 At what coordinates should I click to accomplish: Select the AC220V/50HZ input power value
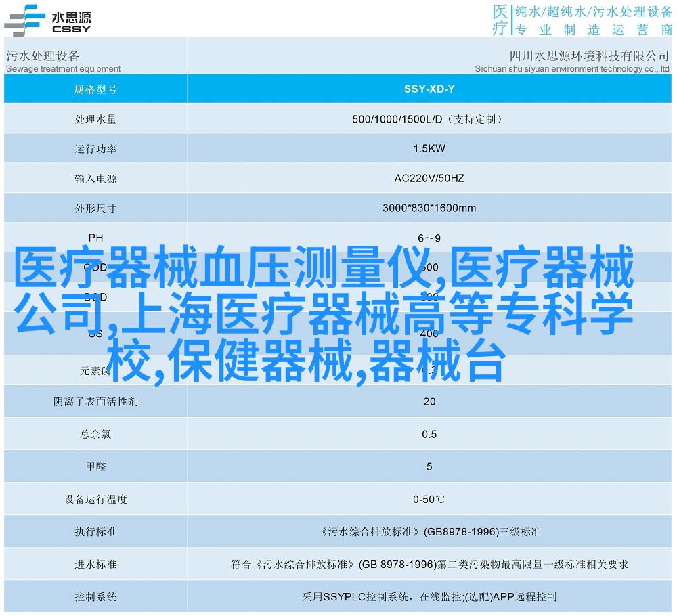(x=429, y=179)
